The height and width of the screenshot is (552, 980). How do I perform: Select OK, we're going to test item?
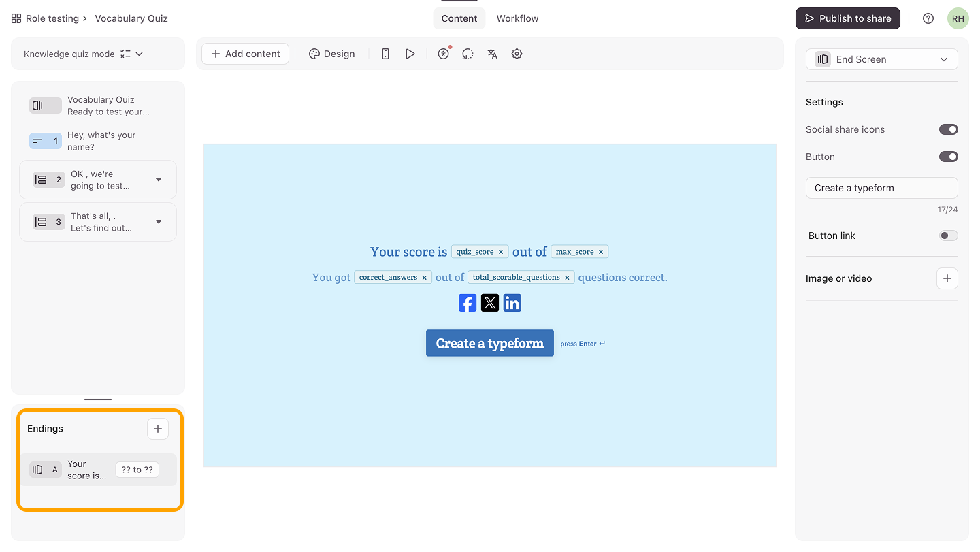click(x=98, y=180)
